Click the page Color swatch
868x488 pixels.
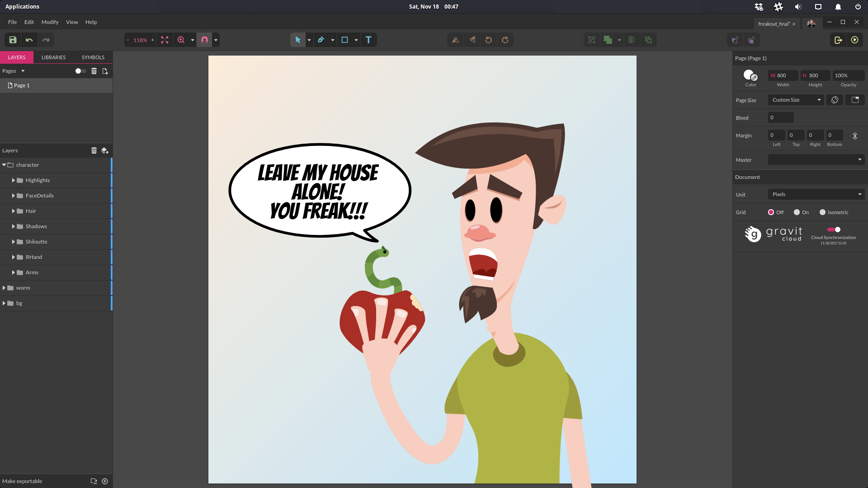[749, 75]
